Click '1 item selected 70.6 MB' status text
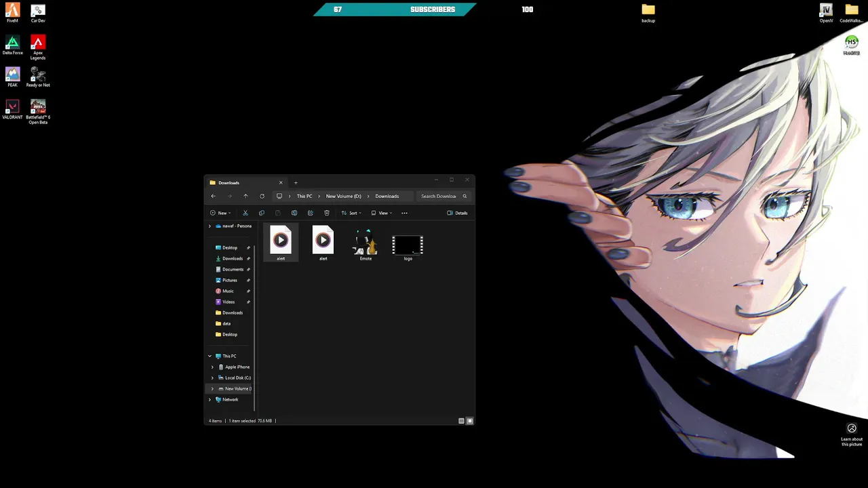The image size is (868, 488). 250,421
